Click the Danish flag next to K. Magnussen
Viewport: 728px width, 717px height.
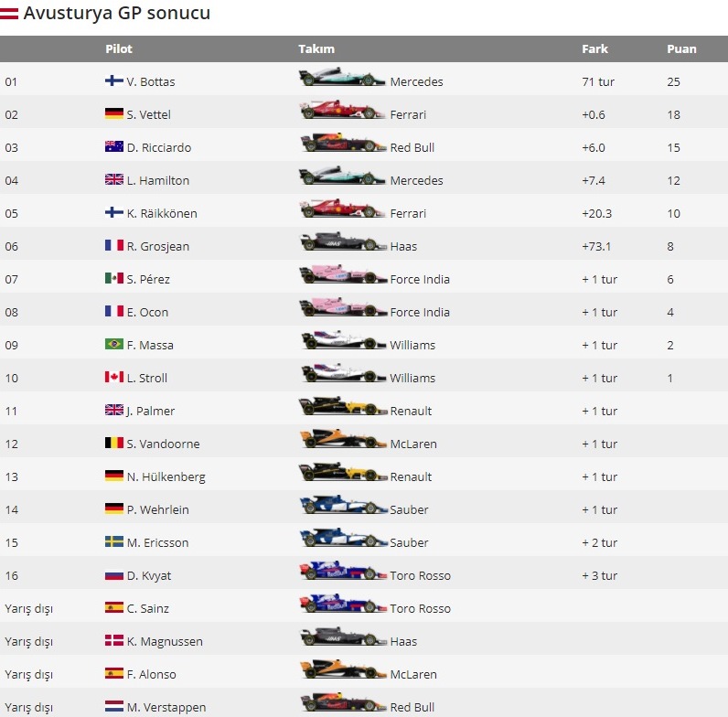114,641
